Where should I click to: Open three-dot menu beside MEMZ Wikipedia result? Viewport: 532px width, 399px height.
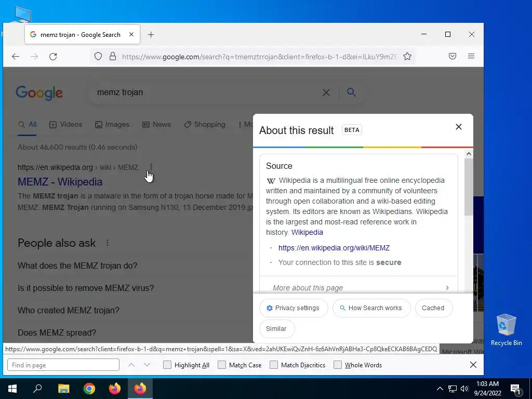(151, 167)
